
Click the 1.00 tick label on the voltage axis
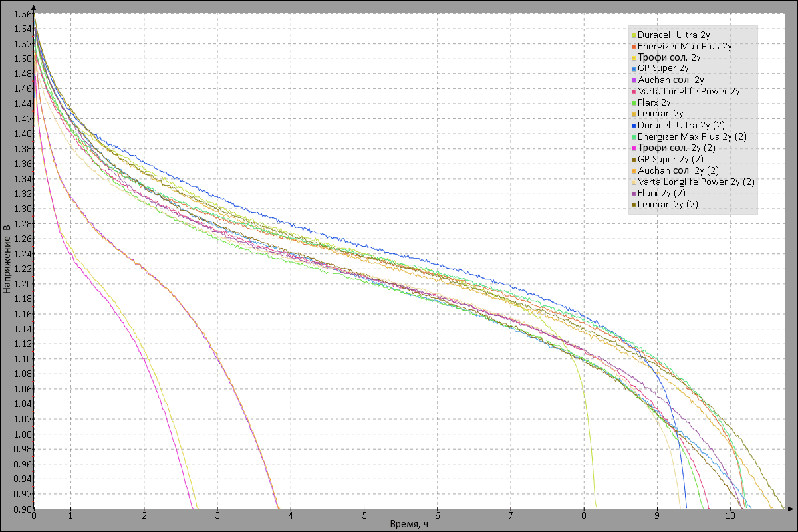pyautogui.click(x=22, y=434)
